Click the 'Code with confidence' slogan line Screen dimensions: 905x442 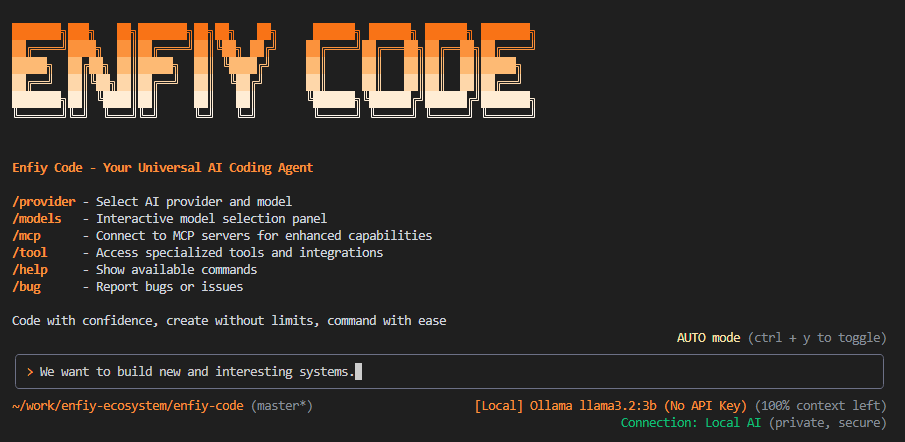click(x=229, y=320)
